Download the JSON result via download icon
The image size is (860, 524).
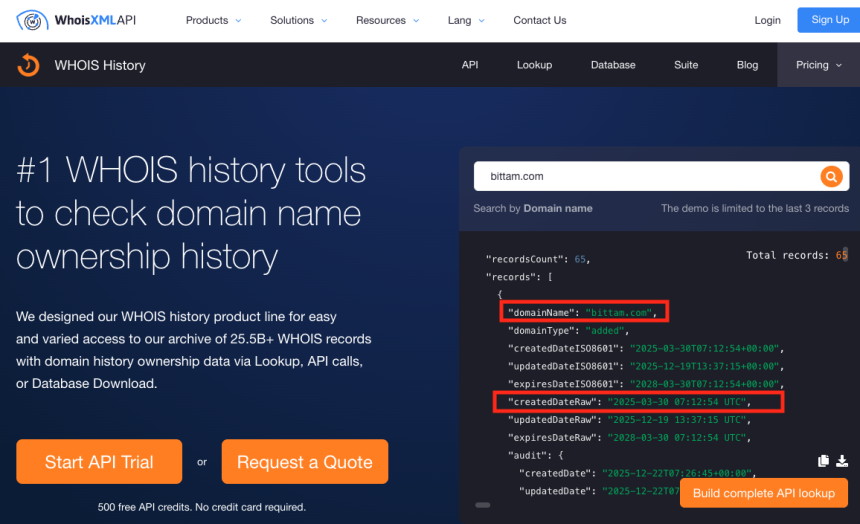point(842,461)
